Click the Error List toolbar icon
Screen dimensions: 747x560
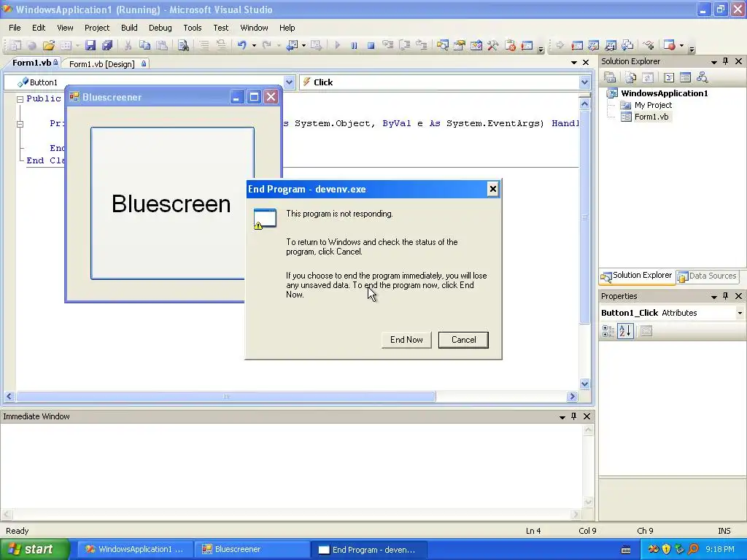(510, 45)
